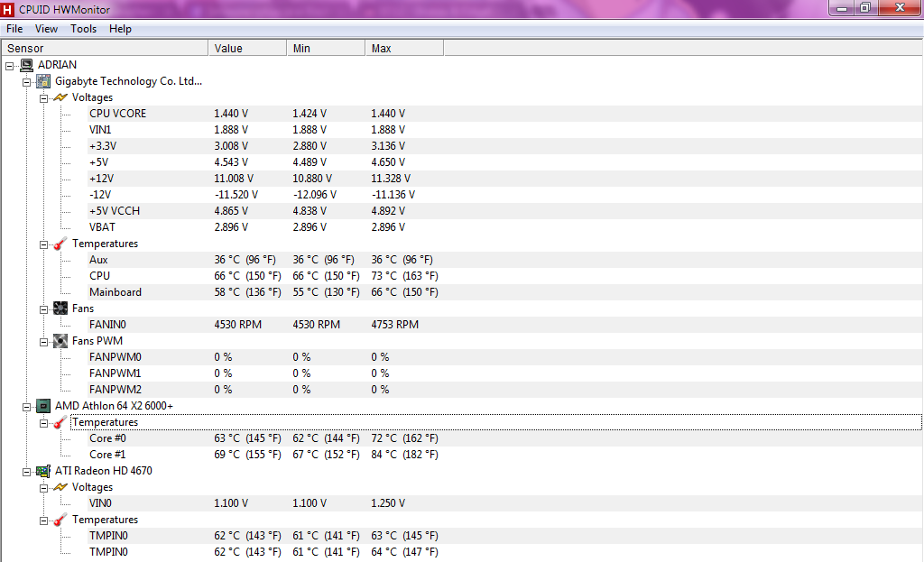The image size is (924, 562).
Task: Open the Help menu
Action: tap(120, 29)
